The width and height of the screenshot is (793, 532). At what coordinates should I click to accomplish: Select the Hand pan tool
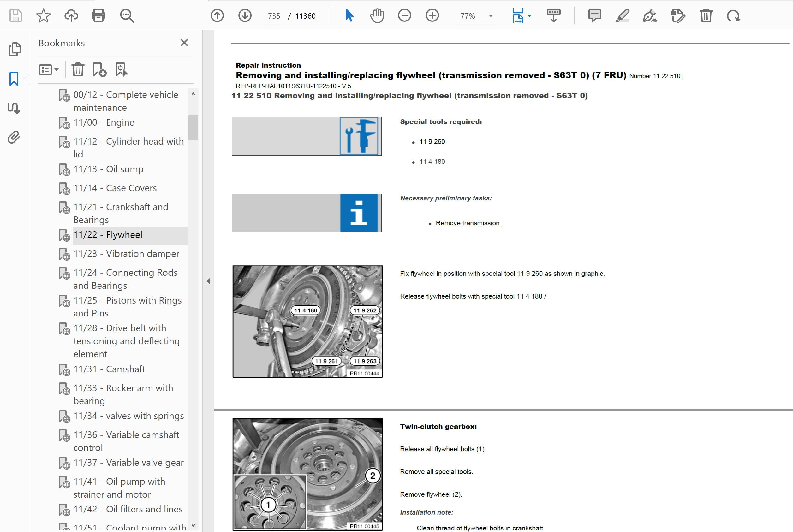[x=377, y=15]
